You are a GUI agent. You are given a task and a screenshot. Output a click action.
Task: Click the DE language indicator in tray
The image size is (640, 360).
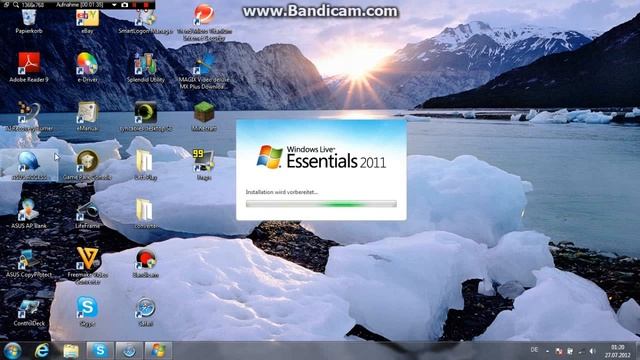tap(534, 350)
